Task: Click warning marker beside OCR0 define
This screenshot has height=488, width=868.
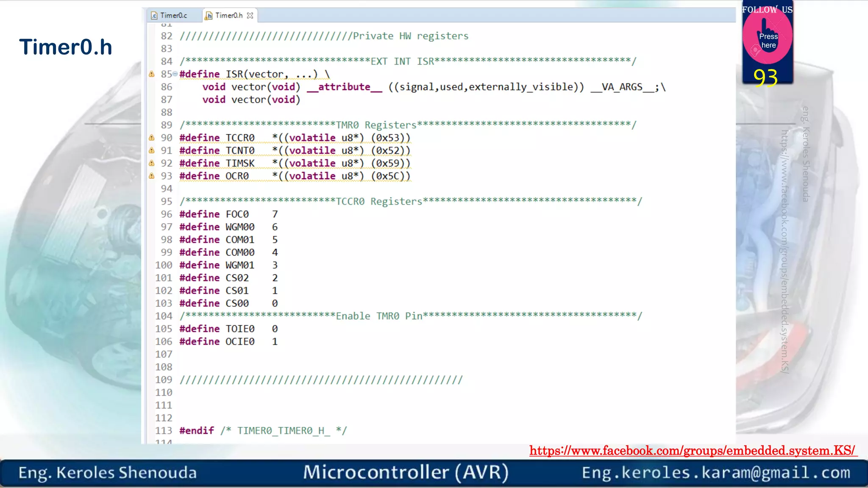Action: [151, 176]
